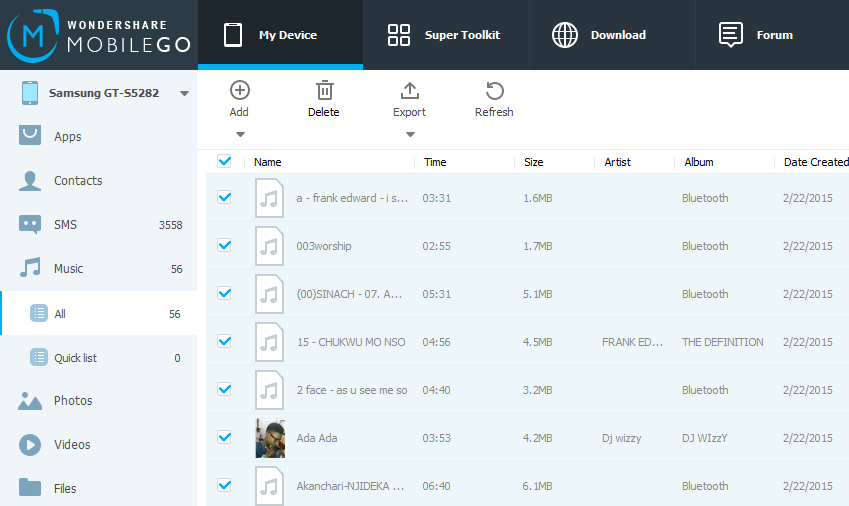Click the Add plus icon
Screen dimensions: 849x506
coord(239,91)
